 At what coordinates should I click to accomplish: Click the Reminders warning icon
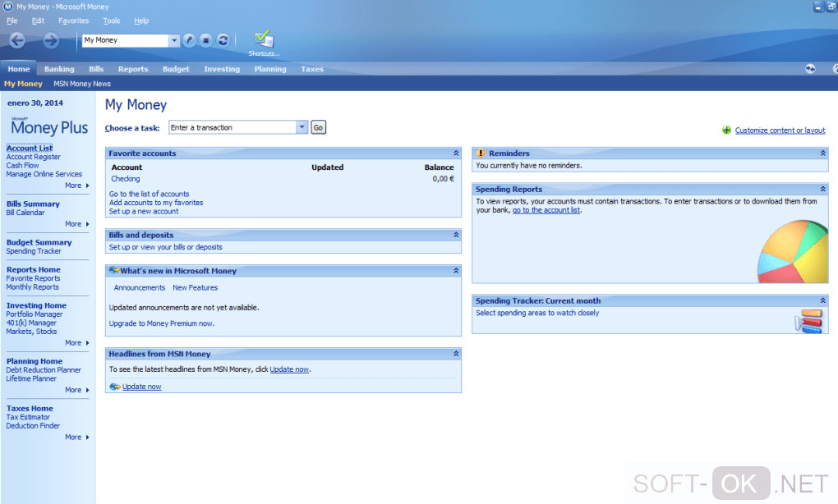481,153
